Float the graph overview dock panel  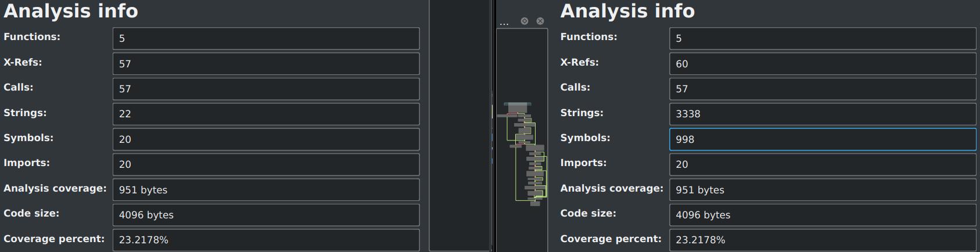pyautogui.click(x=525, y=21)
